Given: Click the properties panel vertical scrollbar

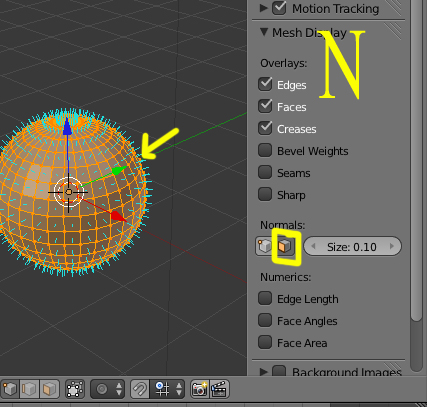Looking at the screenshot, I should pyautogui.click(x=416, y=160).
